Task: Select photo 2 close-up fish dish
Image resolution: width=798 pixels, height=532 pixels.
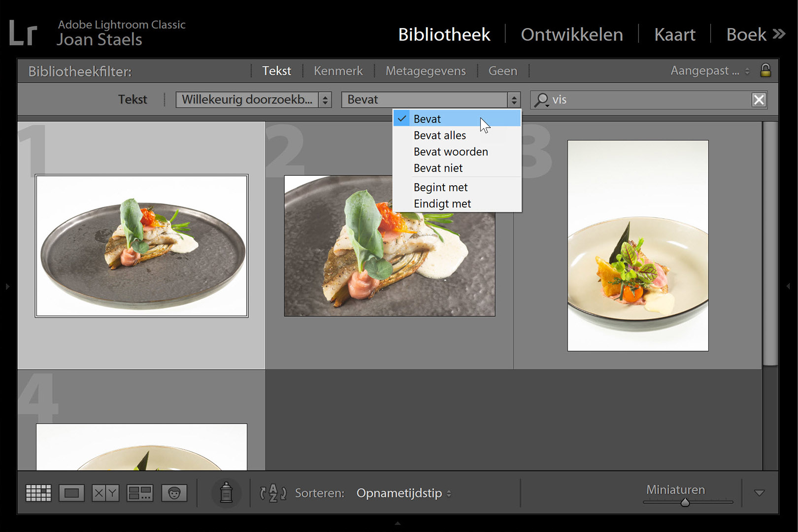Action: pos(390,246)
